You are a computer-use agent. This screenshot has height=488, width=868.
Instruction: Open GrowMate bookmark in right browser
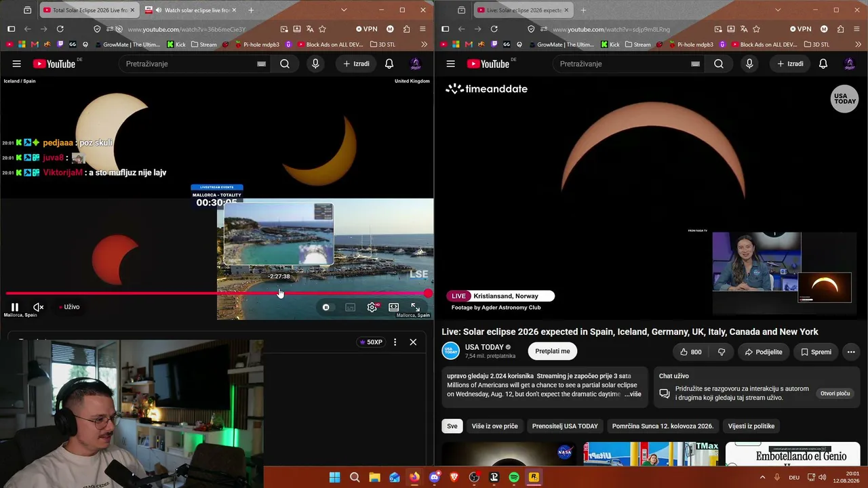[x=561, y=45]
